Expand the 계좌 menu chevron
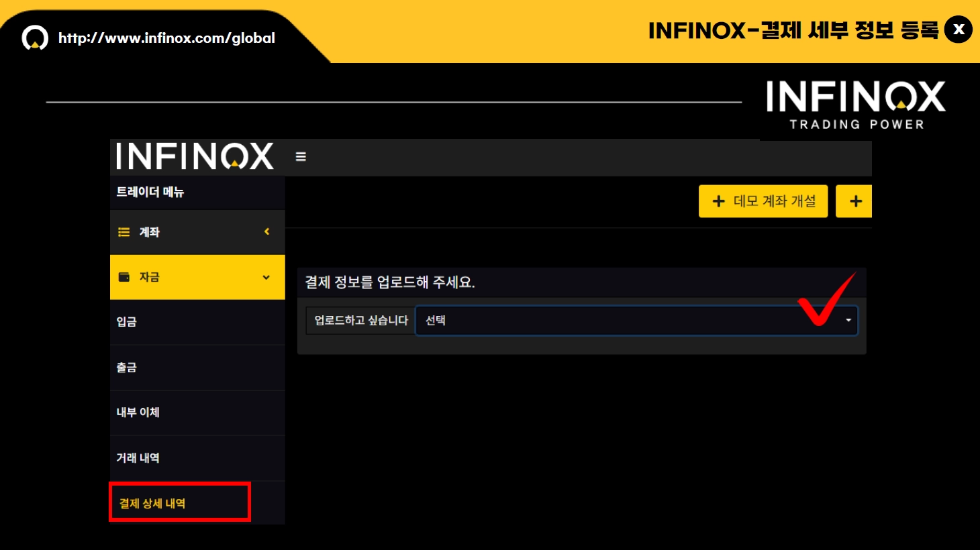 click(x=266, y=231)
